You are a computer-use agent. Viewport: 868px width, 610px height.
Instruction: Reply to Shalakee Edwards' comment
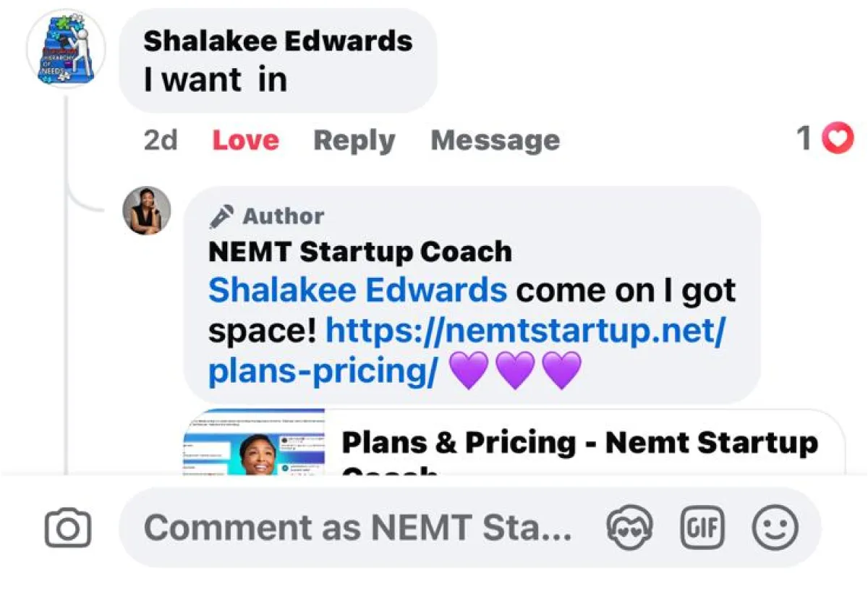click(x=354, y=140)
